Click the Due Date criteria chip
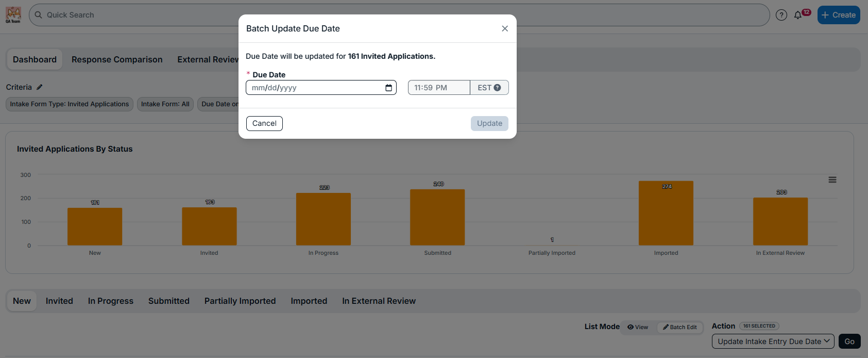The height and width of the screenshot is (358, 868). point(218,104)
